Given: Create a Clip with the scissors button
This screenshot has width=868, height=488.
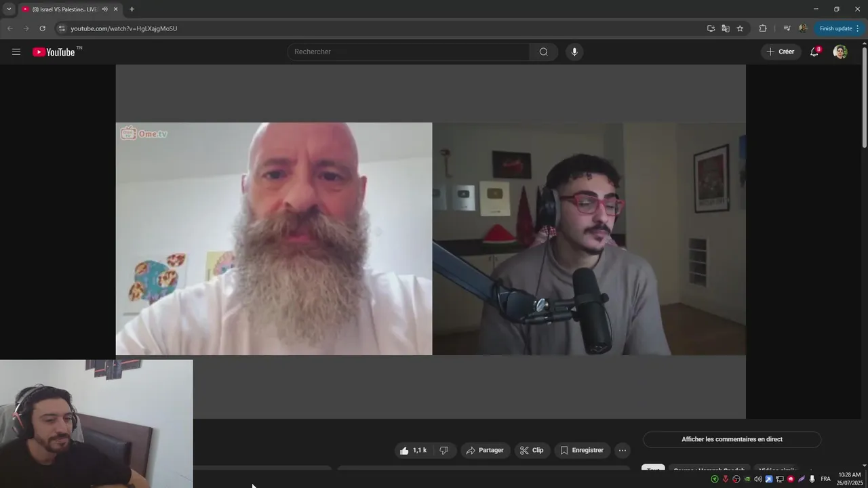Looking at the screenshot, I should point(532,450).
